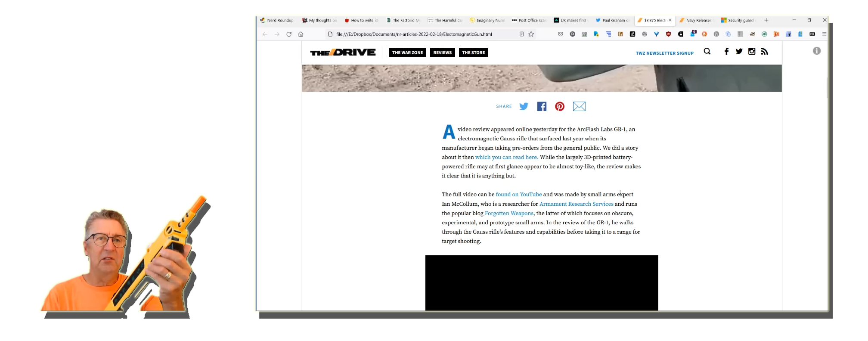
Task: Share article on Twitter via blue bird icon
Action: [524, 106]
